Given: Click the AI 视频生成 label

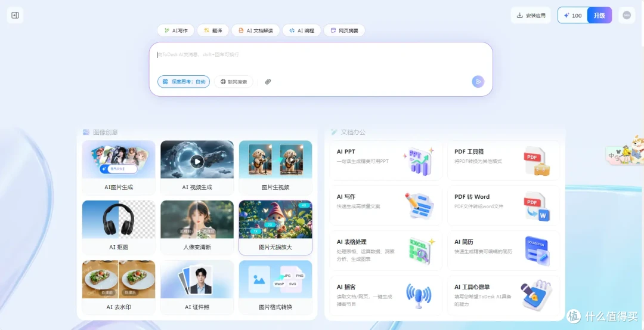Looking at the screenshot, I should [197, 187].
